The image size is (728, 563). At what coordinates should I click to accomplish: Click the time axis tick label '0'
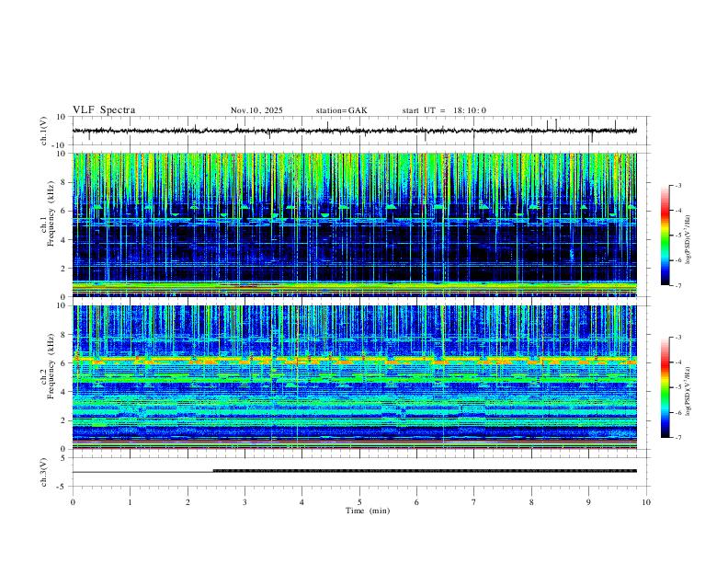coord(73,502)
